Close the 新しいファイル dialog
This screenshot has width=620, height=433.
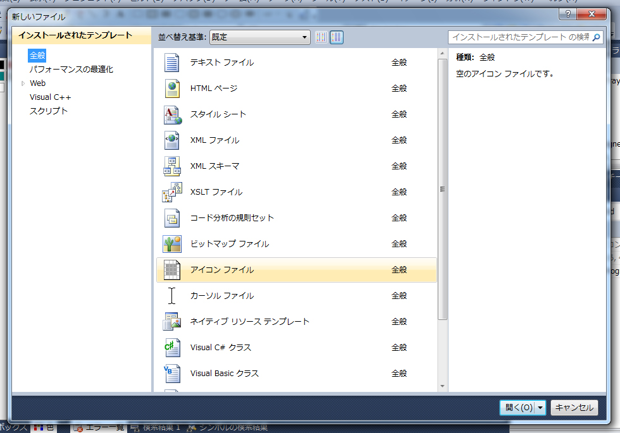(592, 14)
